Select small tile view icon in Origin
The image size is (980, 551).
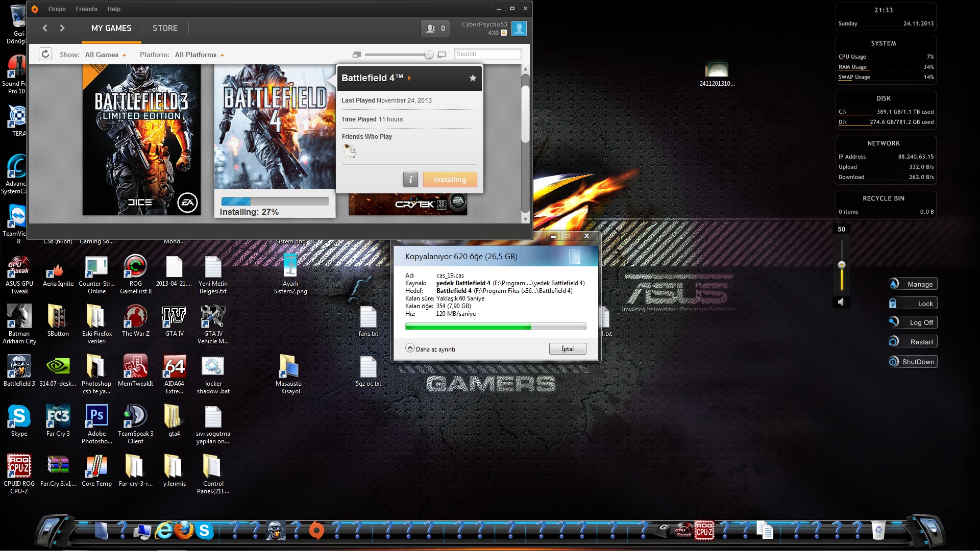[x=356, y=55]
